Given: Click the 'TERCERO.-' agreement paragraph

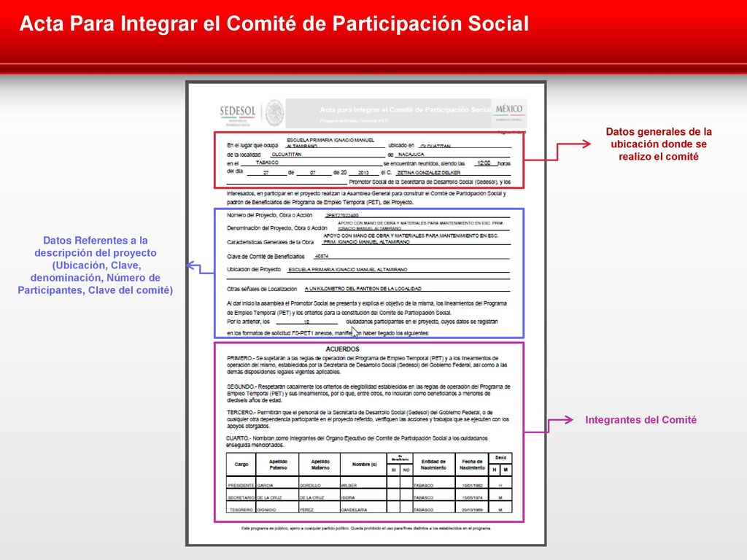Looking at the screenshot, I should tap(368, 419).
